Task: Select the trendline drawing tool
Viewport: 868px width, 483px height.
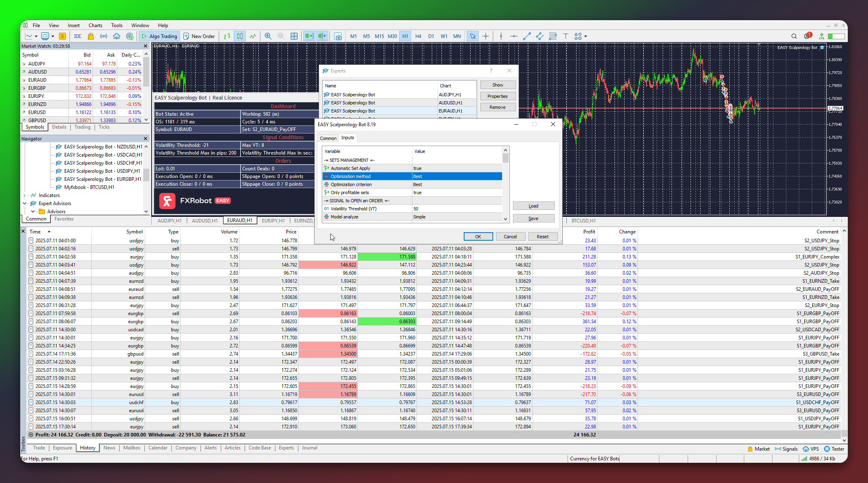Action: click(x=527, y=36)
